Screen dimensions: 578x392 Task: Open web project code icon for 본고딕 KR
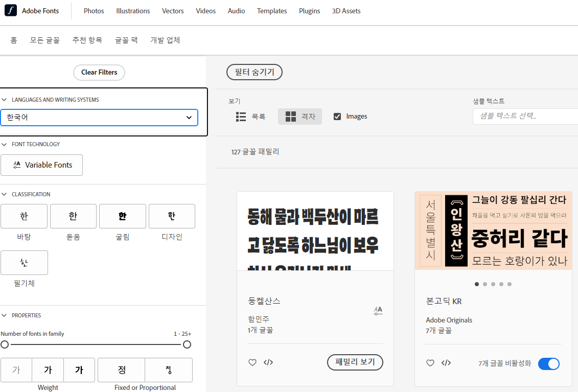446,363
